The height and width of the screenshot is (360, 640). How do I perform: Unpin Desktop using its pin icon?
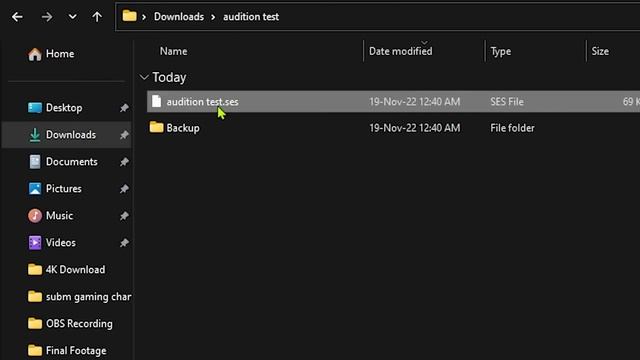[124, 108]
